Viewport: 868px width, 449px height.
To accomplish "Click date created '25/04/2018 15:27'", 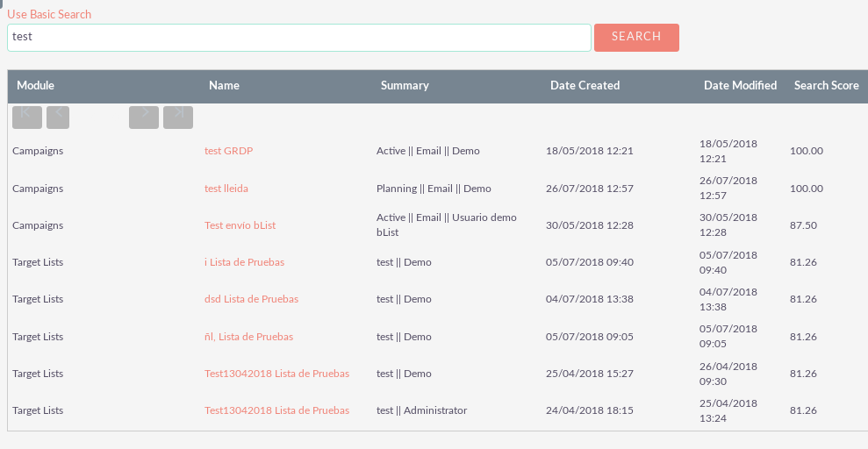I will click(589, 374).
